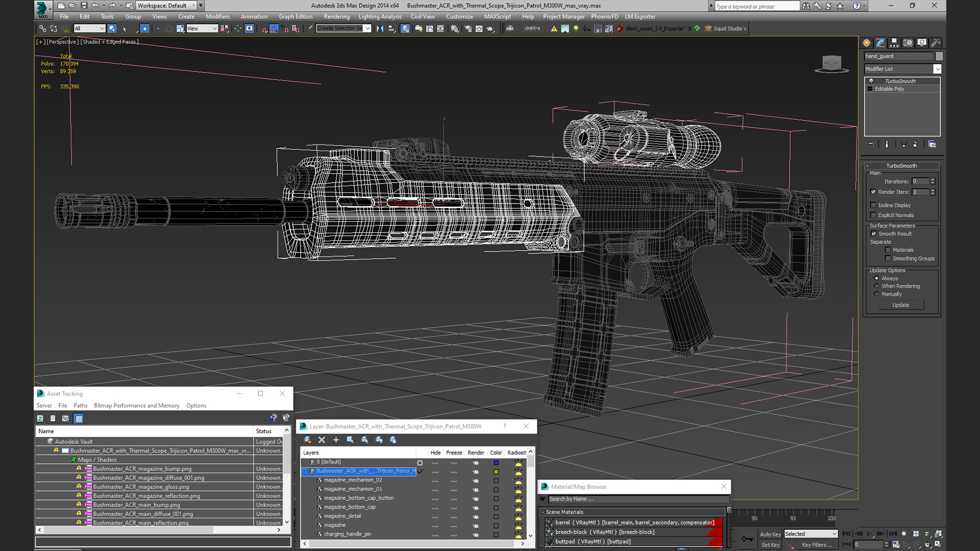Click the Auto Key button
This screenshot has width=980, height=551.
[770, 534]
